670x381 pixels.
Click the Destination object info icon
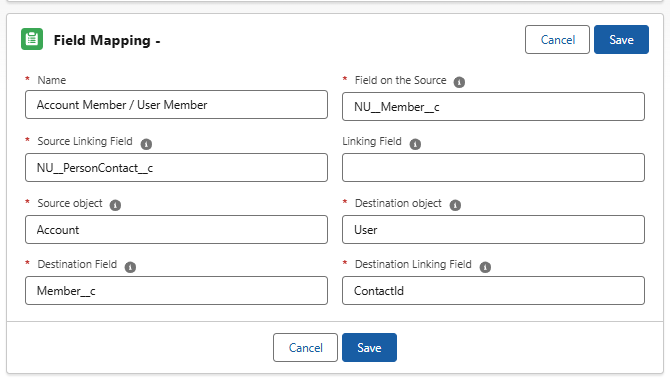(x=455, y=205)
